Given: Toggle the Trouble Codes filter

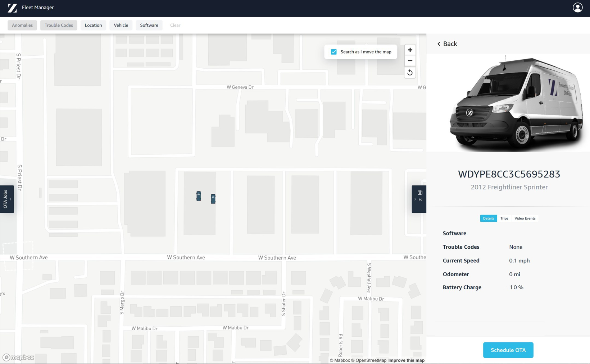Looking at the screenshot, I should tap(59, 25).
